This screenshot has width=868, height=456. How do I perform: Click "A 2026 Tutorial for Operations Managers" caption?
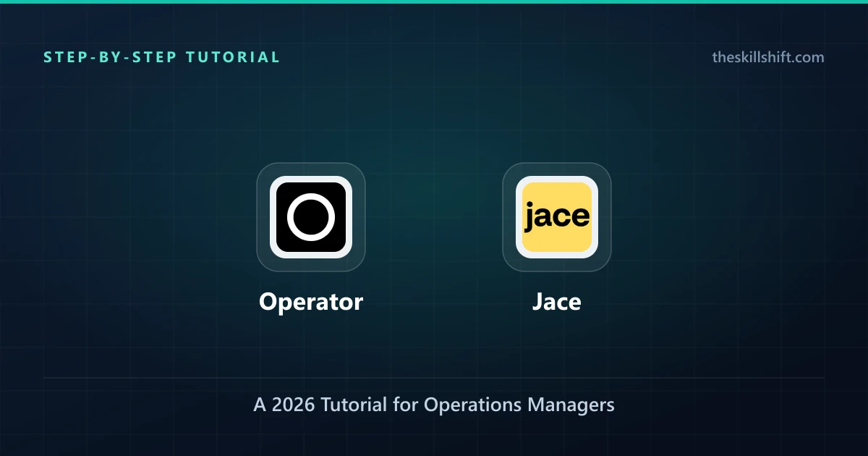(x=434, y=405)
